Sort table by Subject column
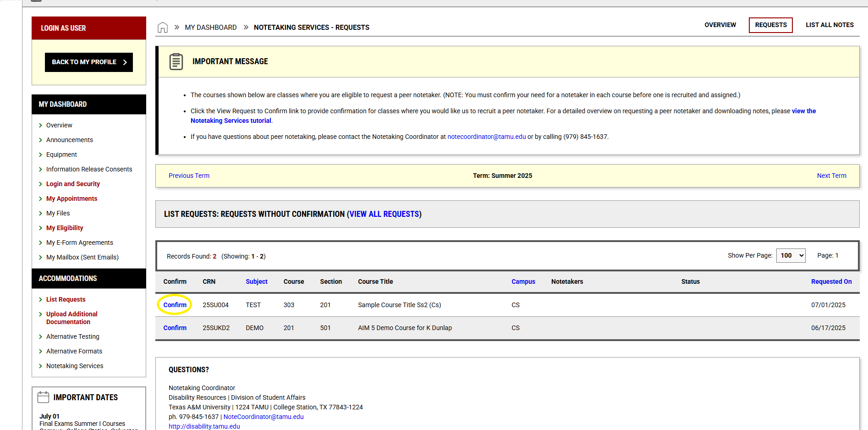Screen dimensions: 868x430 click(256, 281)
